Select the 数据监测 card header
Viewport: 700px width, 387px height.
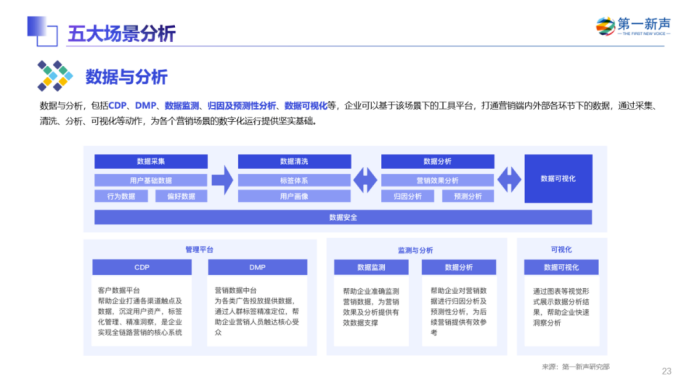click(x=371, y=267)
